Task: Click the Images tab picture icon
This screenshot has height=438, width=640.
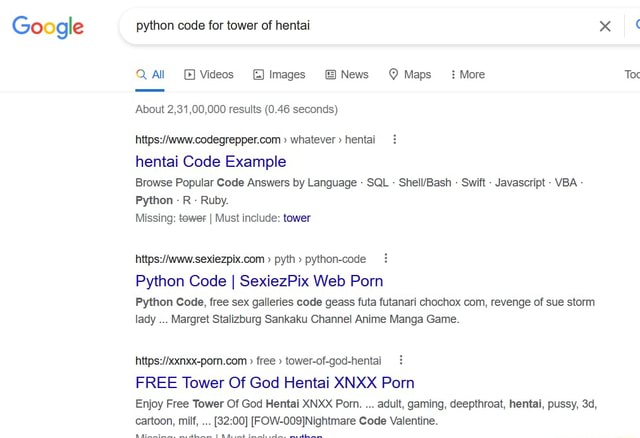Action: coord(259,74)
